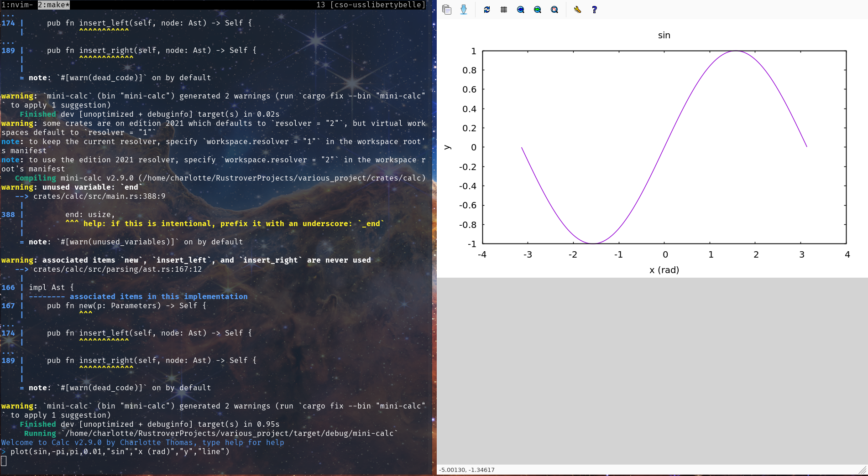Export the plot with the blue arrow icon
This screenshot has height=476, width=868.
pyautogui.click(x=464, y=10)
